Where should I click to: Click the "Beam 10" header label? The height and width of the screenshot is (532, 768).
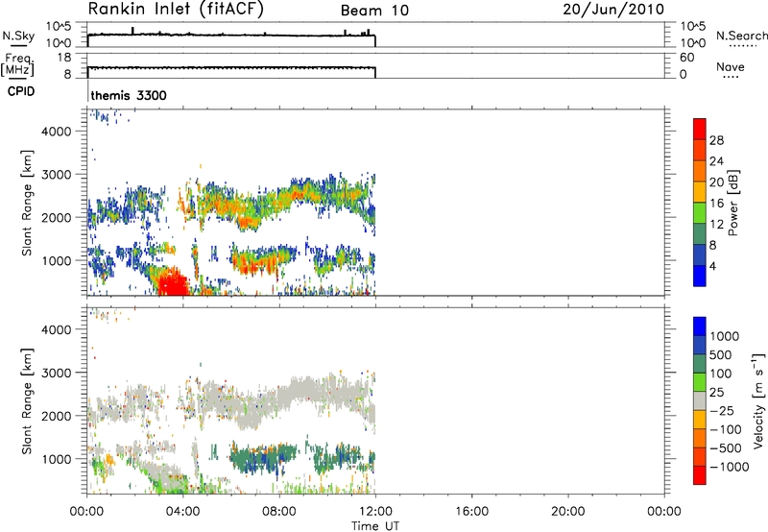click(x=374, y=11)
